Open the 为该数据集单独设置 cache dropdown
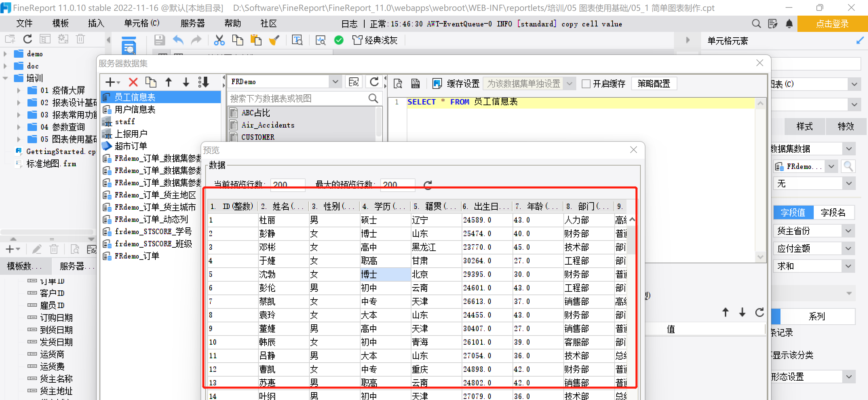 [570, 83]
